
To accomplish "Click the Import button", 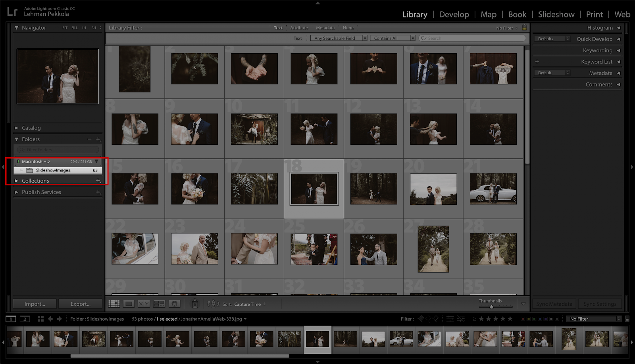I will (35, 304).
